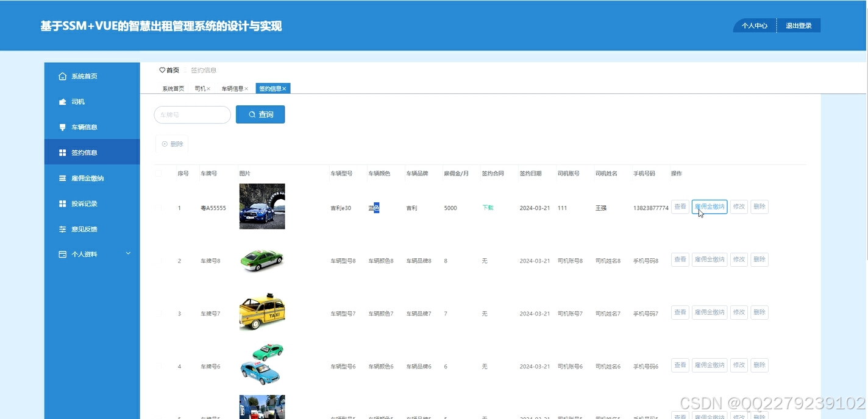Select the checkbox on the 车牌号8 row
This screenshot has height=419, width=868.
[160, 261]
